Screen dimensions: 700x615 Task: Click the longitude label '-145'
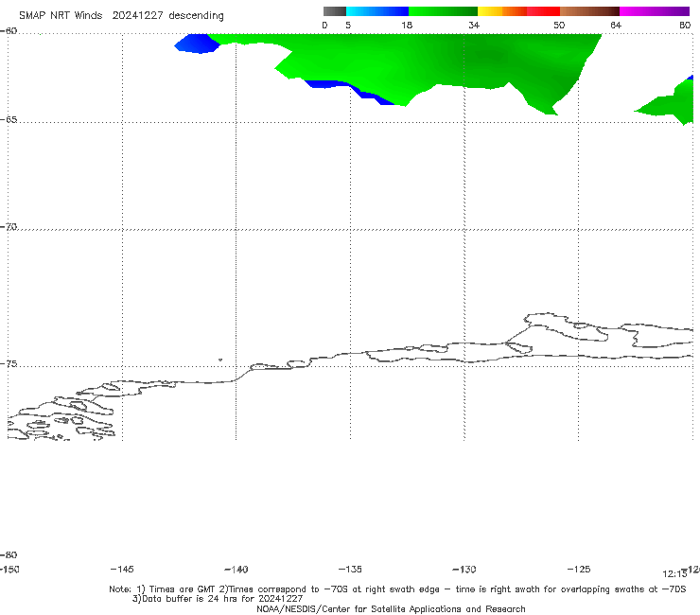pyautogui.click(x=122, y=569)
